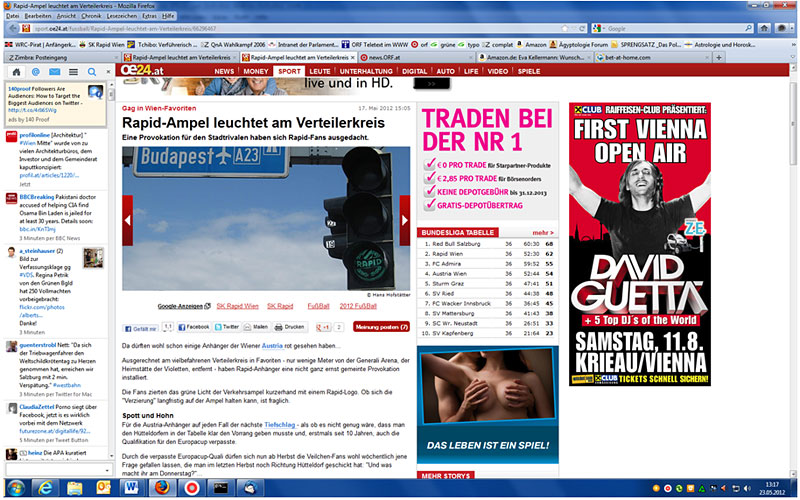Launch Internet Explorer from taskbar
Screen dimensions: 800x500
click(x=45, y=488)
